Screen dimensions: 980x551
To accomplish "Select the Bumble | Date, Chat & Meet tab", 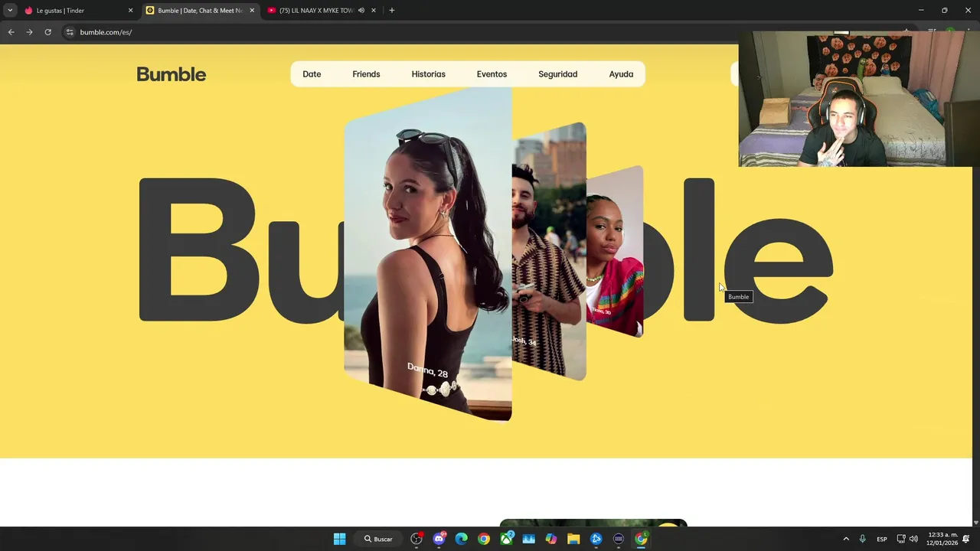I will point(201,11).
